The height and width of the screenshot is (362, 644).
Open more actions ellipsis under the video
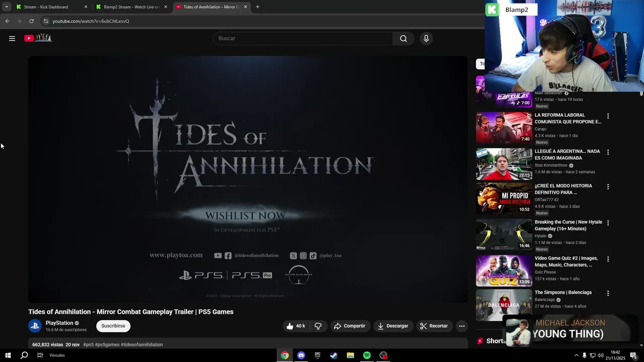[461, 326]
